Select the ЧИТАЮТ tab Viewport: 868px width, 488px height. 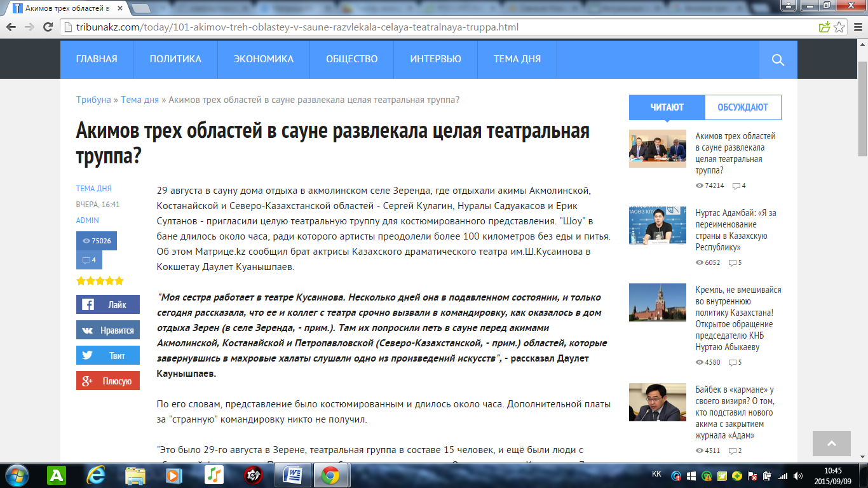click(x=667, y=107)
